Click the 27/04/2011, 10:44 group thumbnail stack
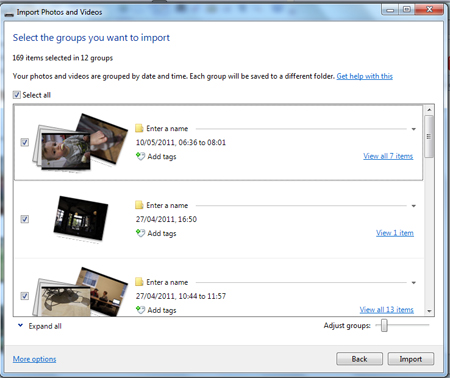 coord(80,292)
